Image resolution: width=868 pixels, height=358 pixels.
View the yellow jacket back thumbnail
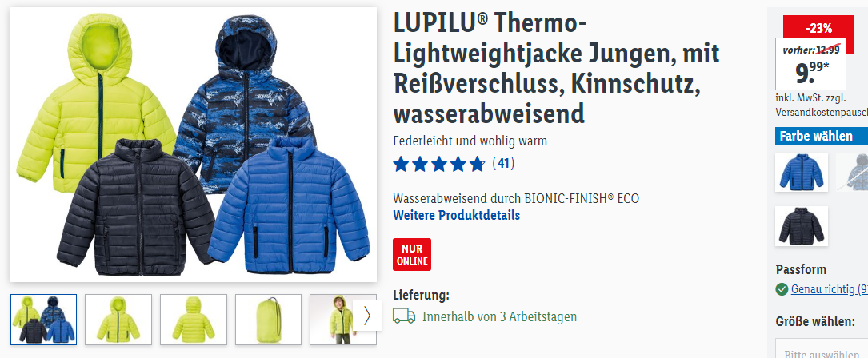coord(193,320)
